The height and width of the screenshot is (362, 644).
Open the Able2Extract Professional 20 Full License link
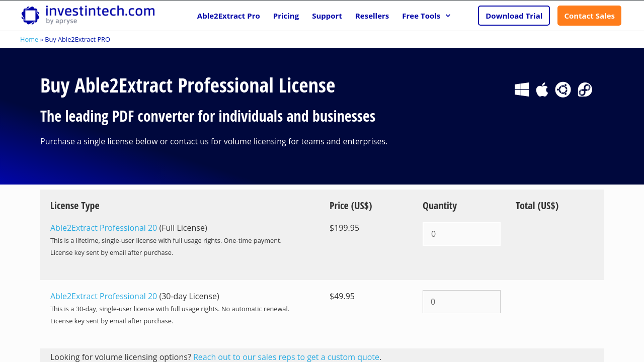click(x=104, y=228)
